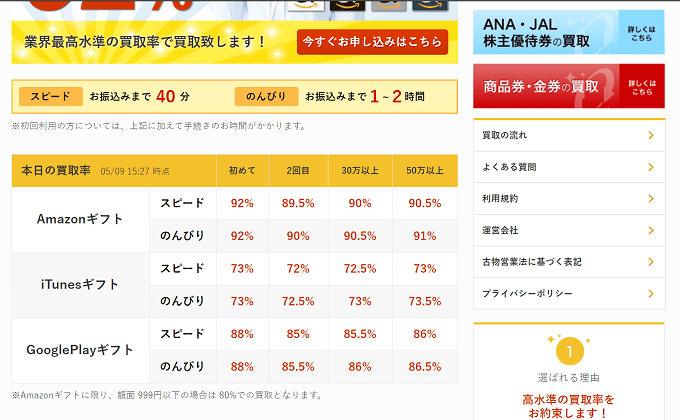Click GooglePlay のんびり 86% cell
Screen dimensions: 680x420
click(x=360, y=367)
